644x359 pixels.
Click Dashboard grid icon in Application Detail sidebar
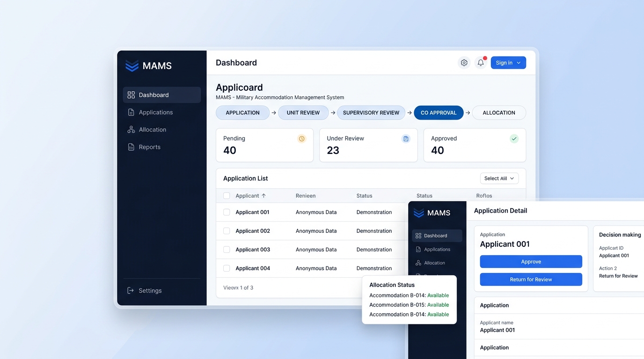click(418, 236)
